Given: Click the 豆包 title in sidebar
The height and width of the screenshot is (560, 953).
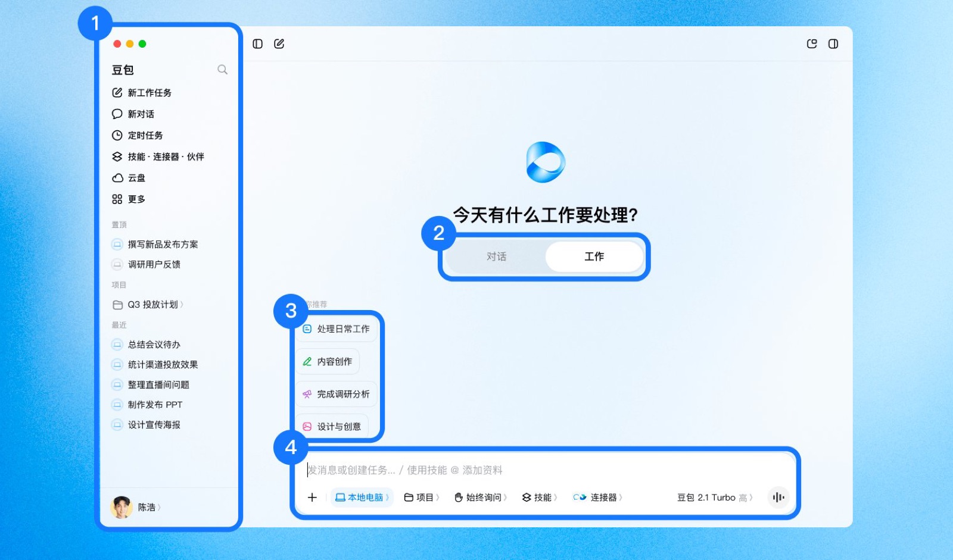Looking at the screenshot, I should [x=123, y=70].
